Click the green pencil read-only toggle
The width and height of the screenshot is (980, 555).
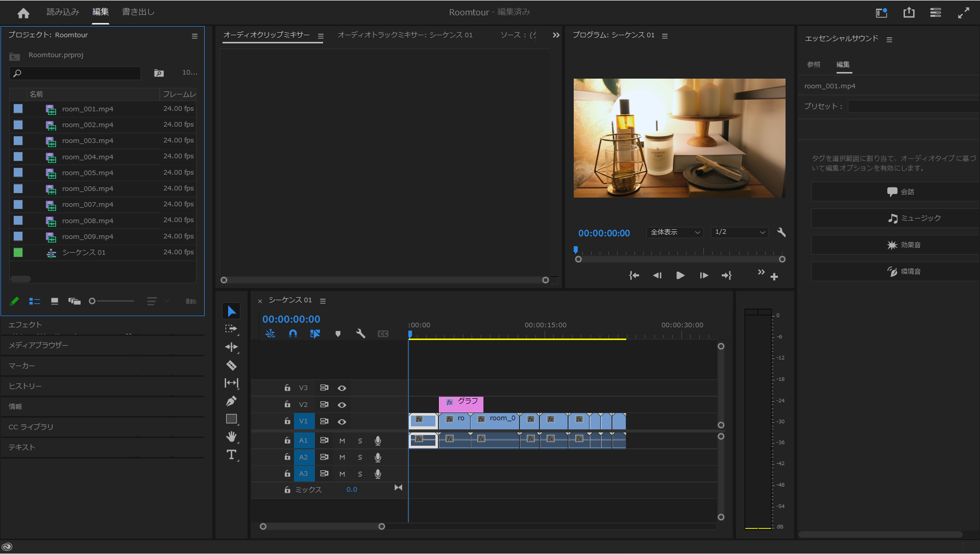[x=14, y=301]
